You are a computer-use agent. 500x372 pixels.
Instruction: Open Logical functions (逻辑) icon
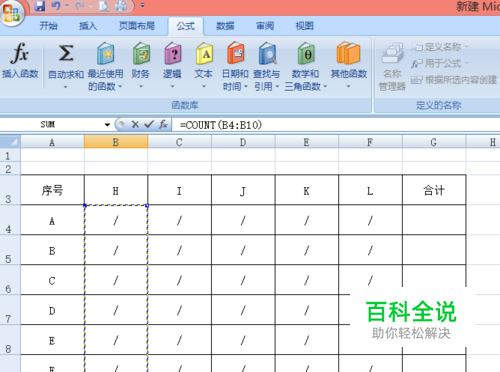(173, 53)
